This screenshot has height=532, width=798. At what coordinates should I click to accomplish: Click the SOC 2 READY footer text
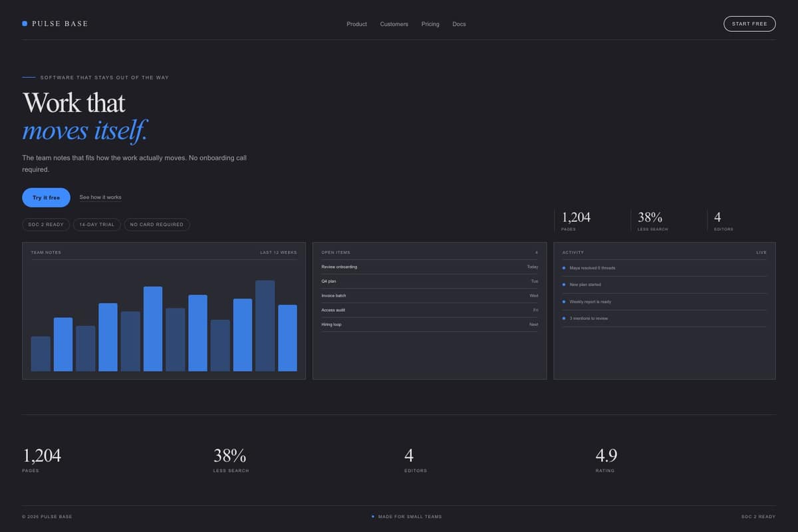pos(758,517)
